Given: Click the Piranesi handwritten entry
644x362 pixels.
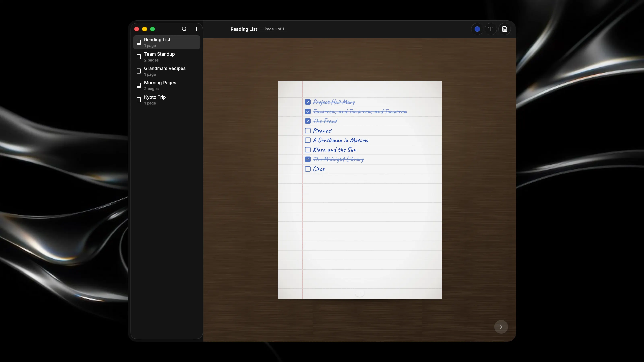Looking at the screenshot, I should (x=322, y=131).
